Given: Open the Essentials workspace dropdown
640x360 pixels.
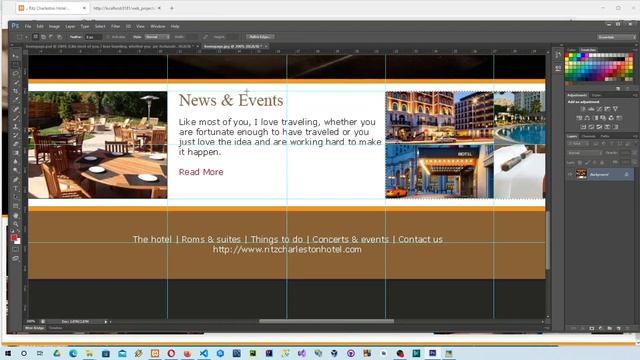Looking at the screenshot, I should pyautogui.click(x=617, y=37).
